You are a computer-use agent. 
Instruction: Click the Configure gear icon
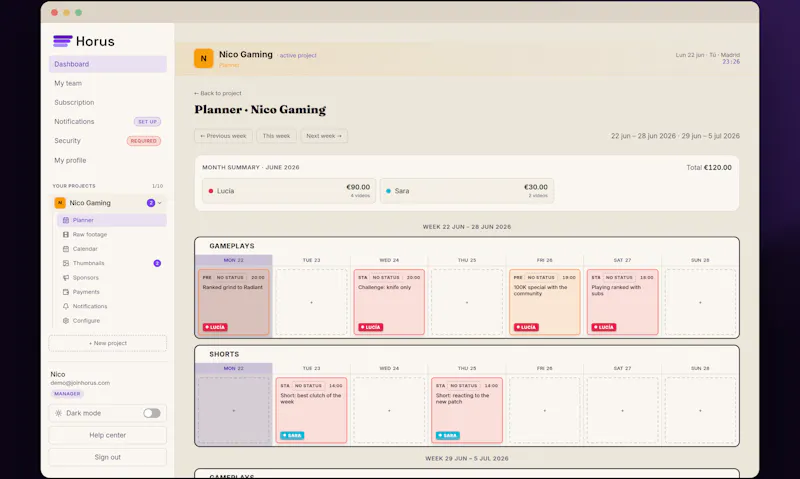[66, 320]
